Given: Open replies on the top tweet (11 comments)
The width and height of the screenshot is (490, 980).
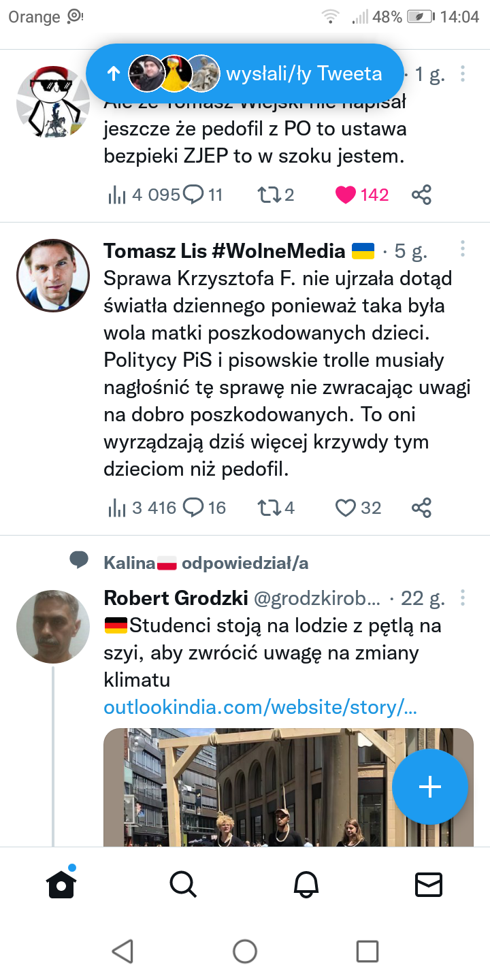Looking at the screenshot, I should (195, 195).
